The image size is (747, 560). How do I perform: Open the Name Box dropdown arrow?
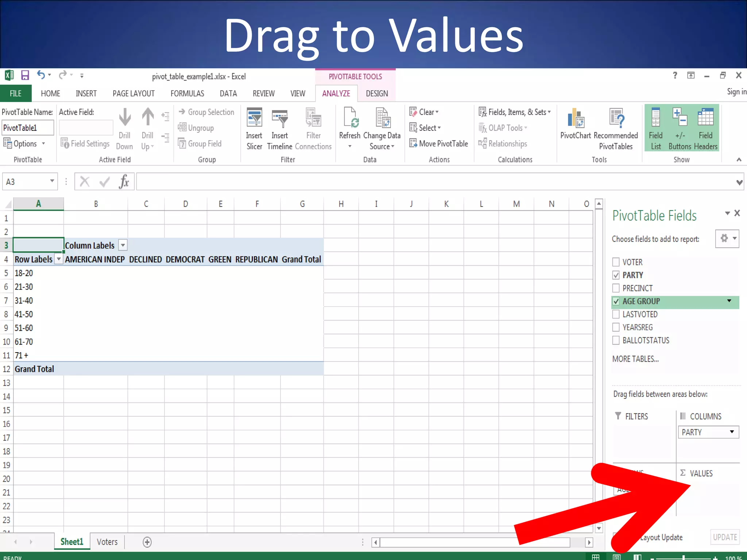click(x=52, y=181)
